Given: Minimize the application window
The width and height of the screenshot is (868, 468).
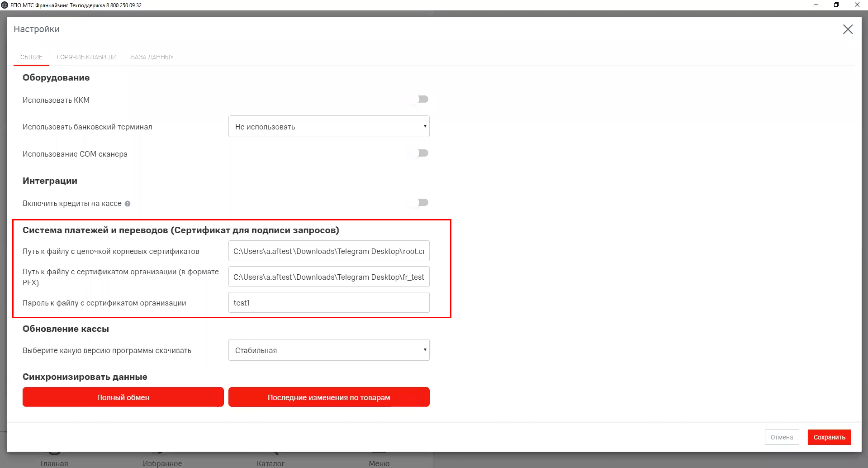Looking at the screenshot, I should click(816, 5).
